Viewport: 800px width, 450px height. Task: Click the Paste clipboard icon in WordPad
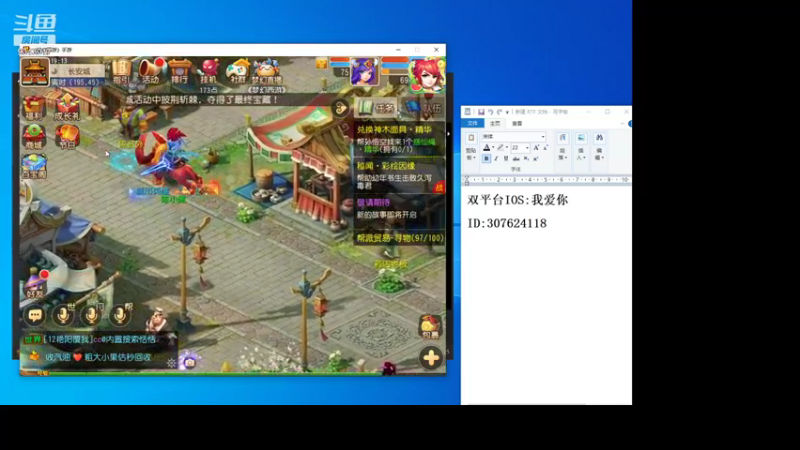(x=471, y=138)
